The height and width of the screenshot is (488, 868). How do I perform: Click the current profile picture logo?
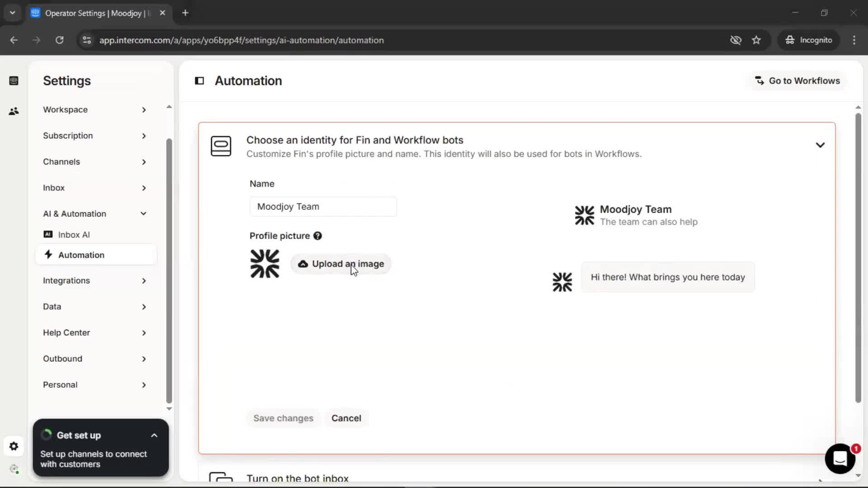(265, 264)
